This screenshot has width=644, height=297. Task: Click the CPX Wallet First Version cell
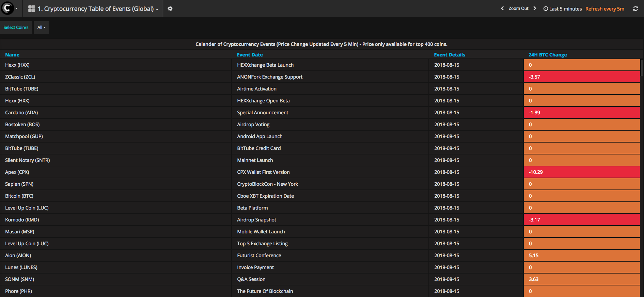click(330, 172)
